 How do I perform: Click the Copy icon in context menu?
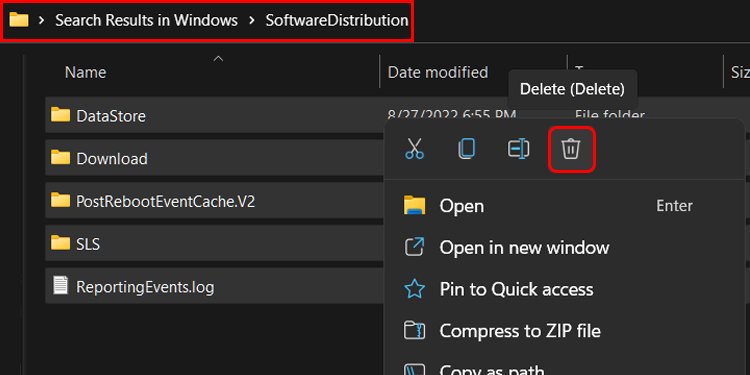pyautogui.click(x=466, y=149)
